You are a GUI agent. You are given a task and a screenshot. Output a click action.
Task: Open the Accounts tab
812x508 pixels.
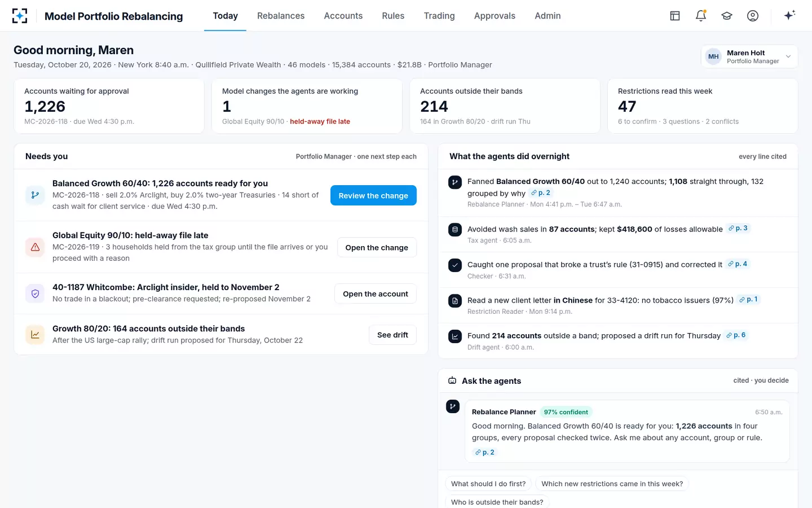click(343, 16)
